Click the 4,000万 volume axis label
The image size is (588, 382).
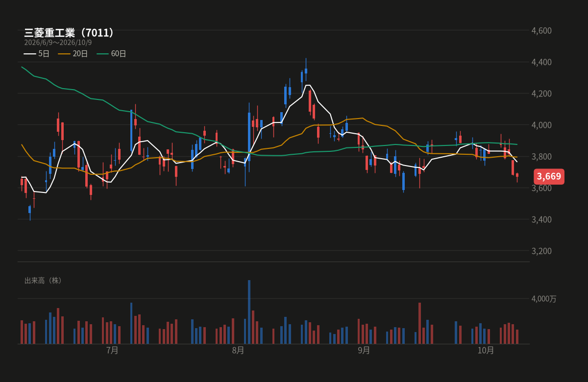click(x=544, y=299)
